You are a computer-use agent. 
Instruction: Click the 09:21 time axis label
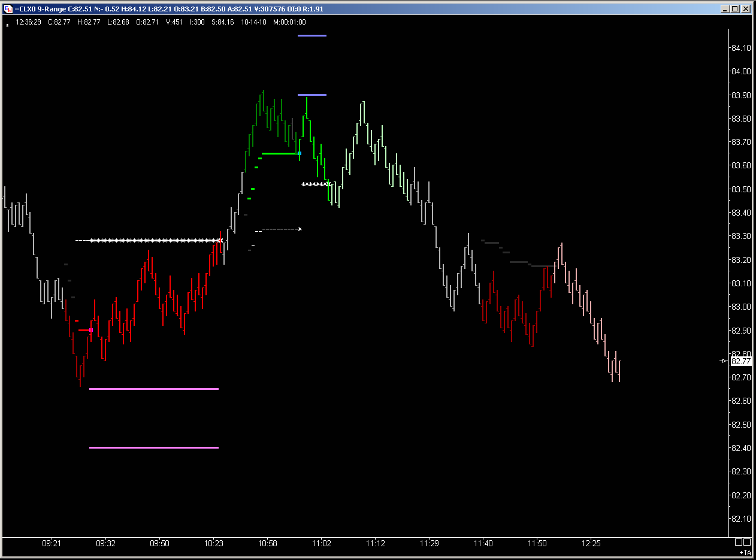(52, 544)
